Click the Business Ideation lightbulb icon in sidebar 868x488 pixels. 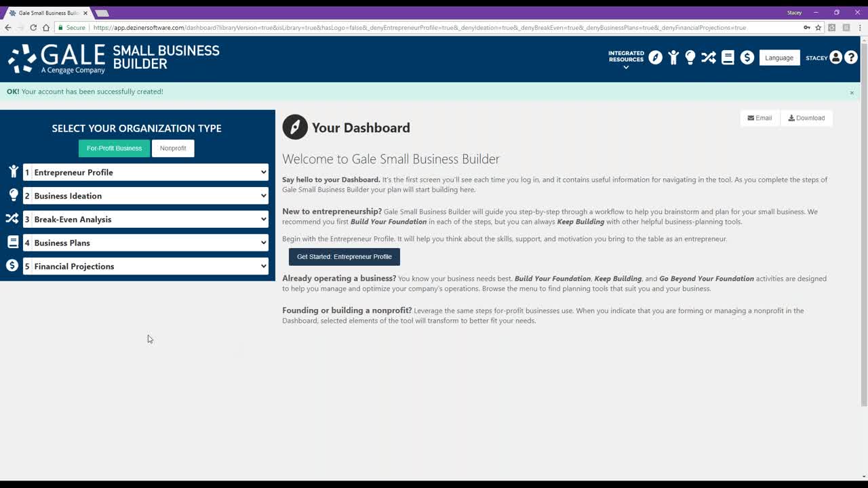tap(13, 195)
